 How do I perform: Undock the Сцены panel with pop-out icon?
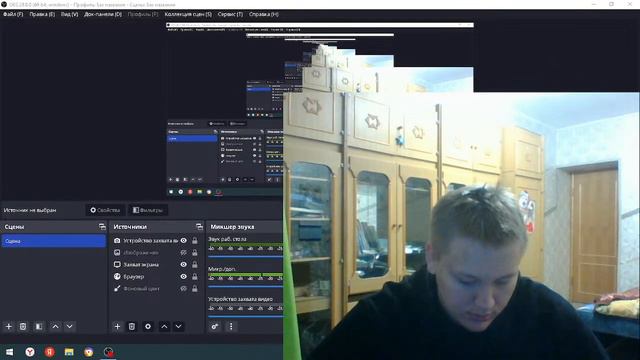[102, 227]
